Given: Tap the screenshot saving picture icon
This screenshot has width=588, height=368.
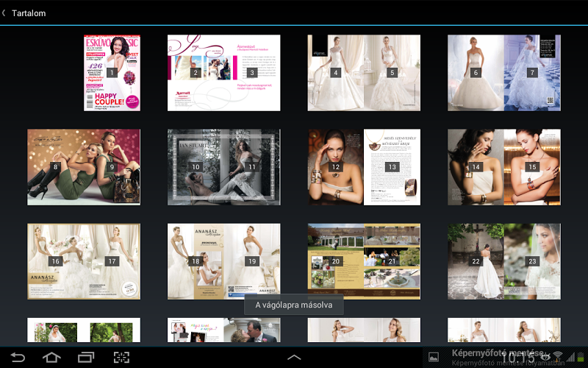Looking at the screenshot, I should tap(434, 358).
